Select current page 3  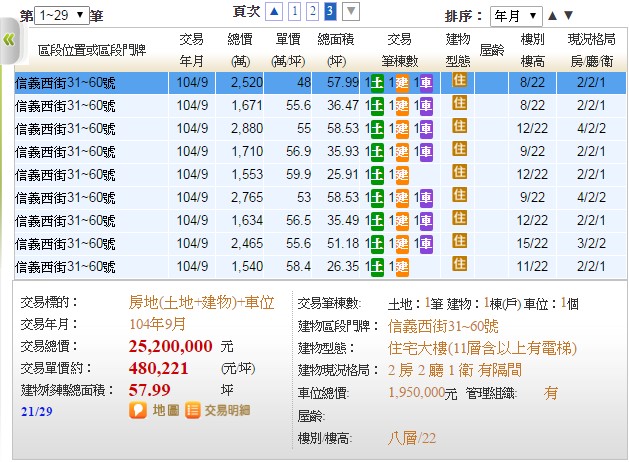[x=330, y=11]
